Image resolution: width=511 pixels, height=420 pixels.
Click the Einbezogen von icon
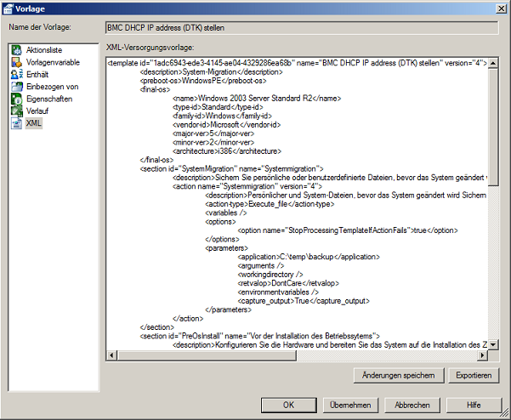(x=16, y=87)
